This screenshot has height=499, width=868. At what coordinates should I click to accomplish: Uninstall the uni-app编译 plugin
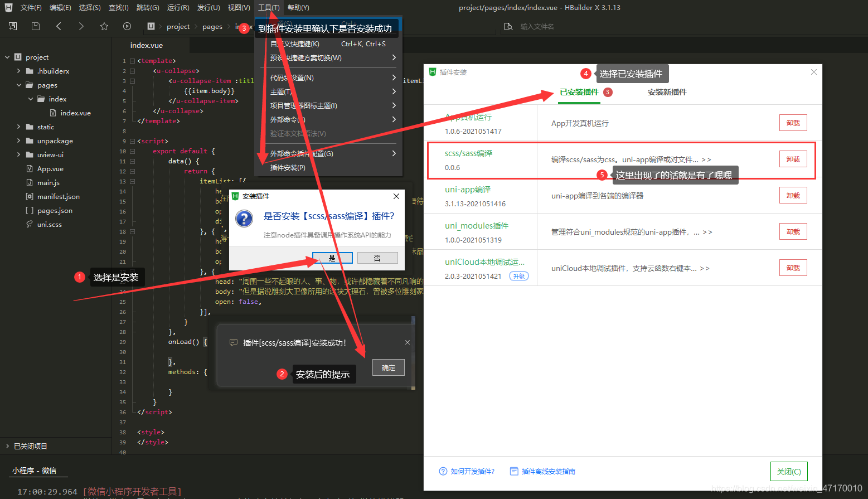pos(793,195)
